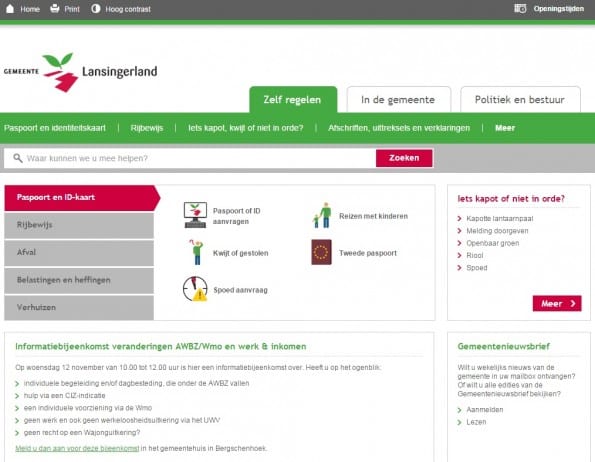Select the Rijbewijs sidebar item
The image size is (595, 462).
point(79,225)
